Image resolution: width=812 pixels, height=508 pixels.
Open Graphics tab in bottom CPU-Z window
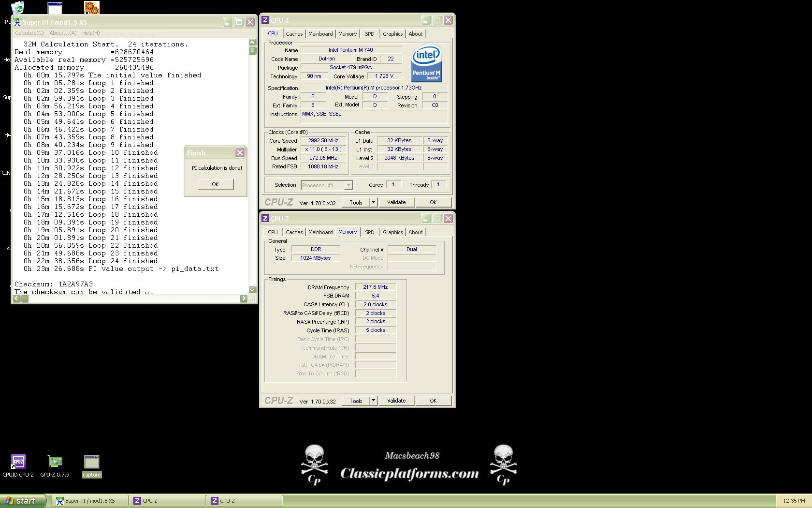click(x=392, y=232)
